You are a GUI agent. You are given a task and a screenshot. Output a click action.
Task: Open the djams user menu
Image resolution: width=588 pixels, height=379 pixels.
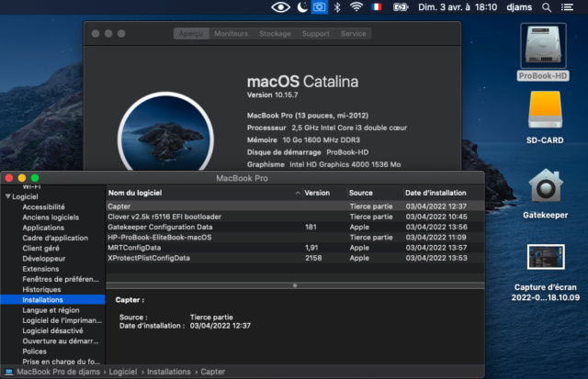[x=519, y=7]
